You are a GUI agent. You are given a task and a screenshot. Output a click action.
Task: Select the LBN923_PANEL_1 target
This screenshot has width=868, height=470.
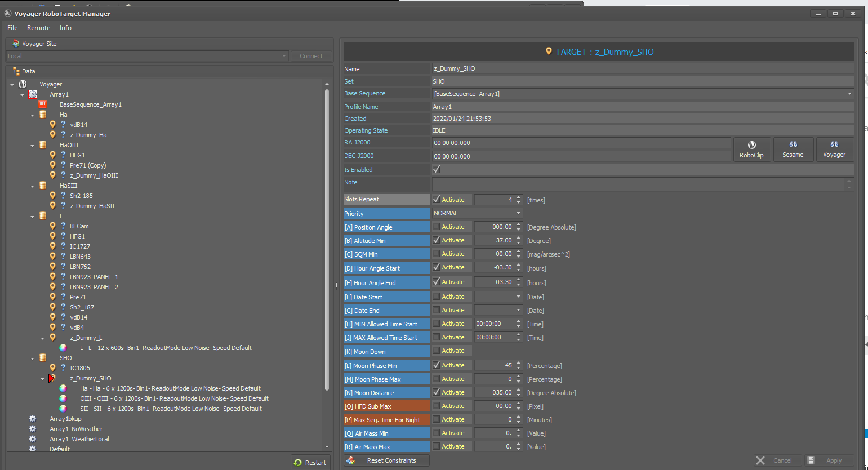[94, 277]
